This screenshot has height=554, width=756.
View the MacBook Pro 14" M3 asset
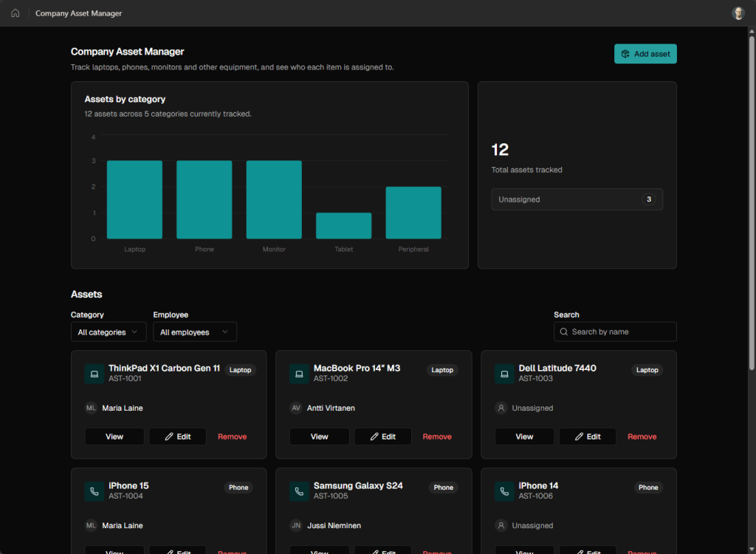point(319,437)
